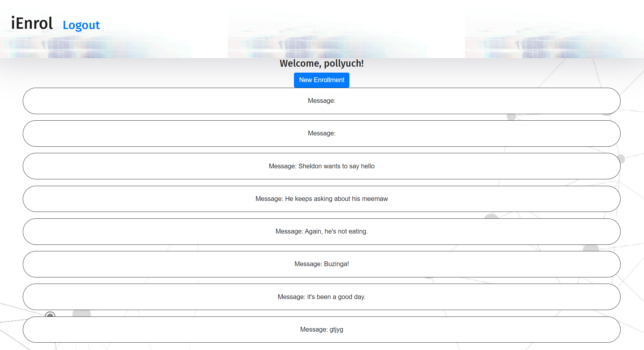Click the 'Buzinga!' message card
The image size is (644, 350).
(322, 264)
